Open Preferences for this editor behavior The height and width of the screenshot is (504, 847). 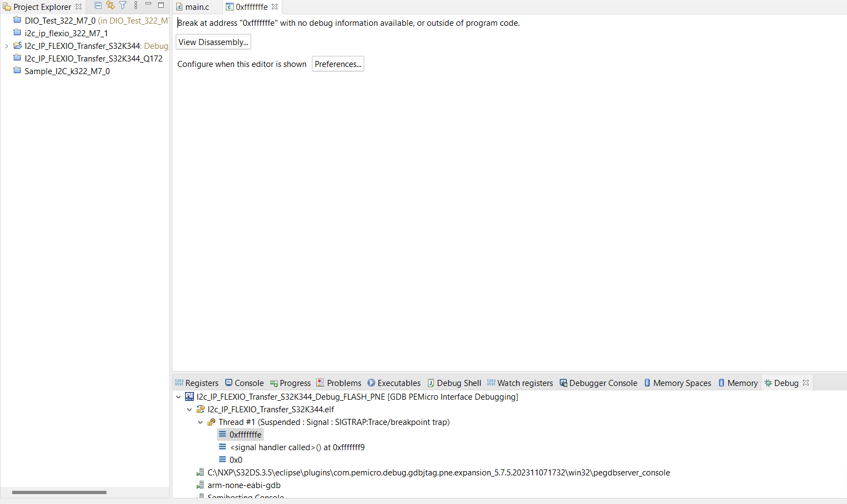[337, 64]
